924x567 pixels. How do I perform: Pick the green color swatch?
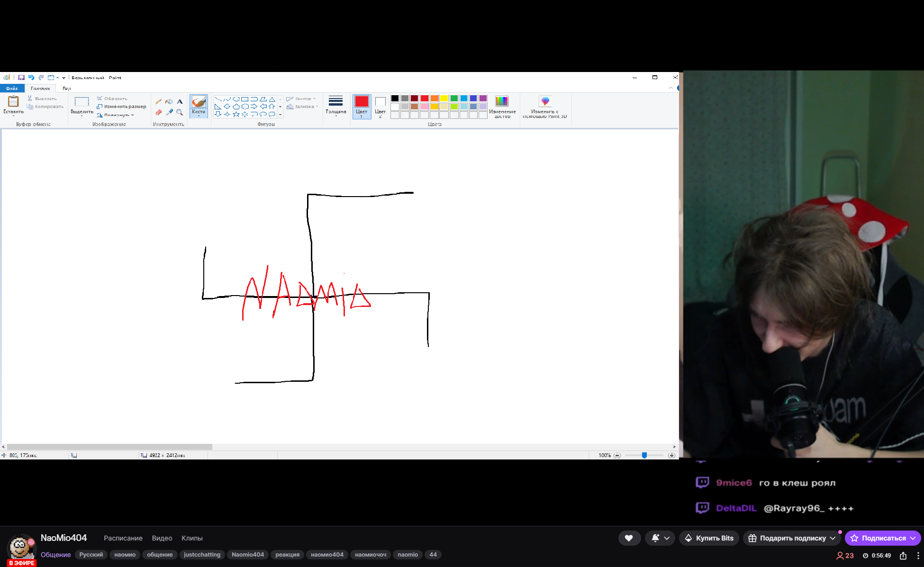(454, 99)
